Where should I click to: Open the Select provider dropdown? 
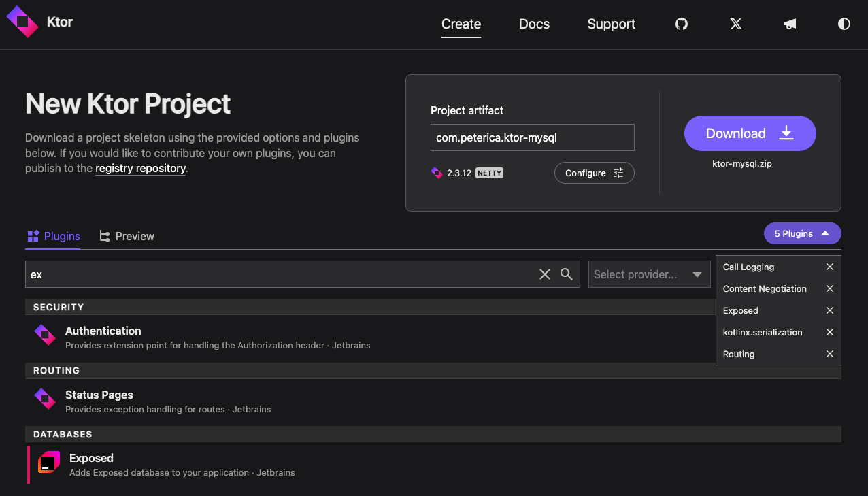tap(649, 274)
